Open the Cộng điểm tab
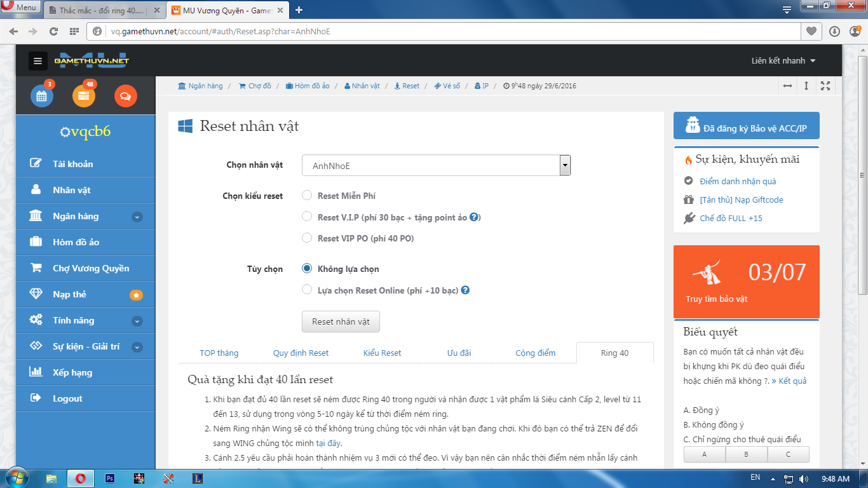This screenshot has height=488, width=868. [x=535, y=353]
